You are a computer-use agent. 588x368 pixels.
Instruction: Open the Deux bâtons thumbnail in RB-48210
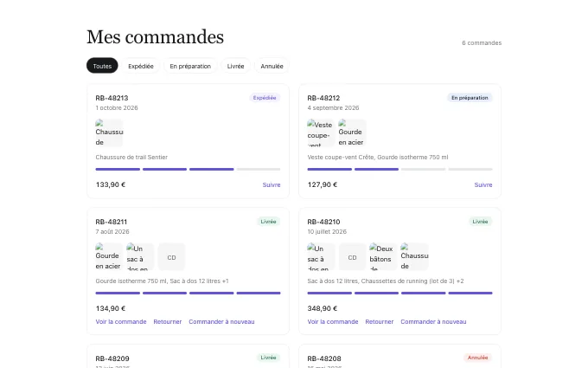[383, 256]
